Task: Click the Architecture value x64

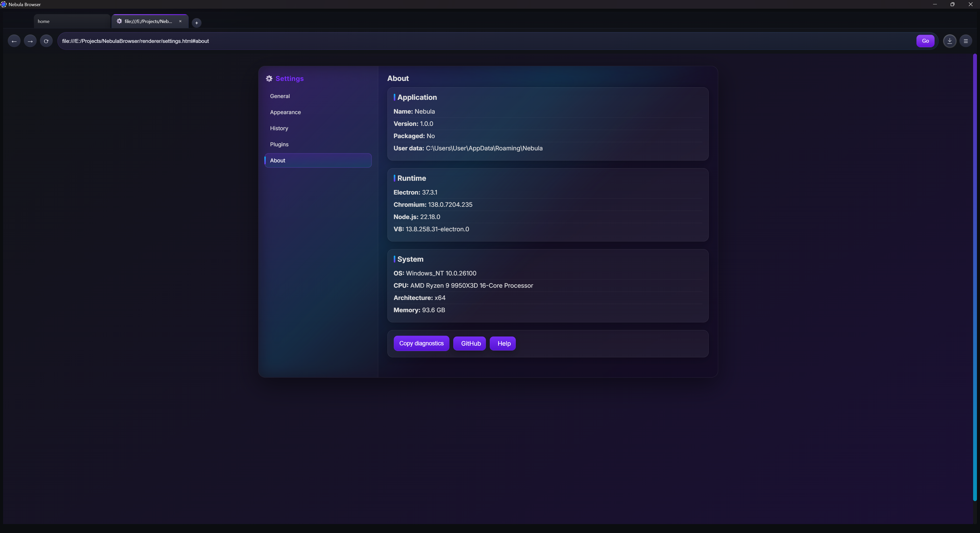Action: [440, 298]
